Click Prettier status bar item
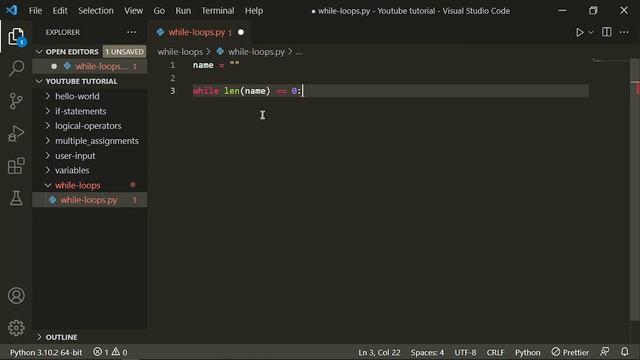The height and width of the screenshot is (360, 640). click(570, 352)
